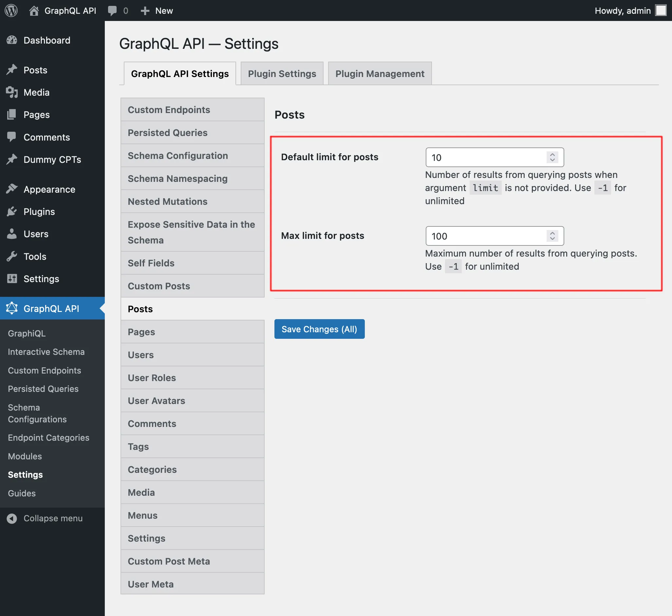Select the Posts settings section

192,309
